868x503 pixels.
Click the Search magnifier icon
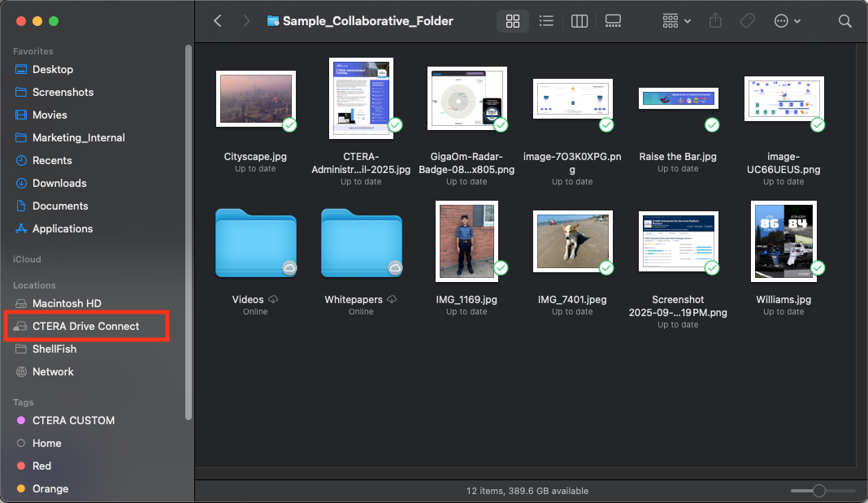[844, 21]
